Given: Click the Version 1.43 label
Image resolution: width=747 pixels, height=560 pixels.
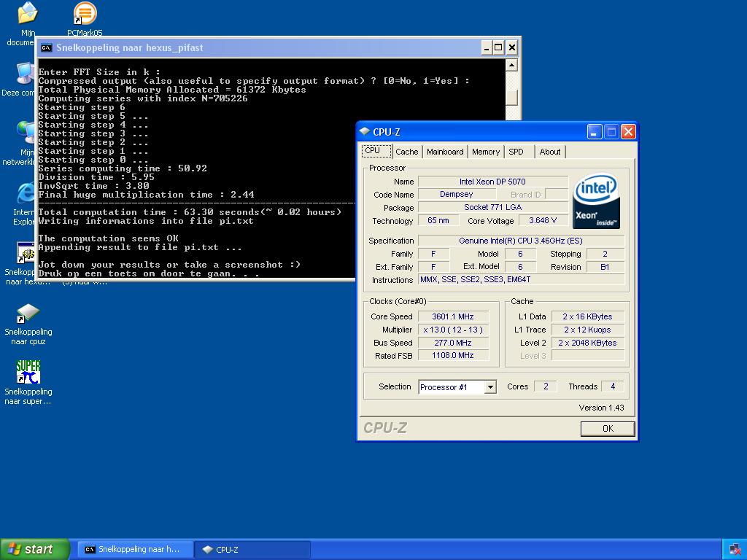Looking at the screenshot, I should [x=601, y=408].
